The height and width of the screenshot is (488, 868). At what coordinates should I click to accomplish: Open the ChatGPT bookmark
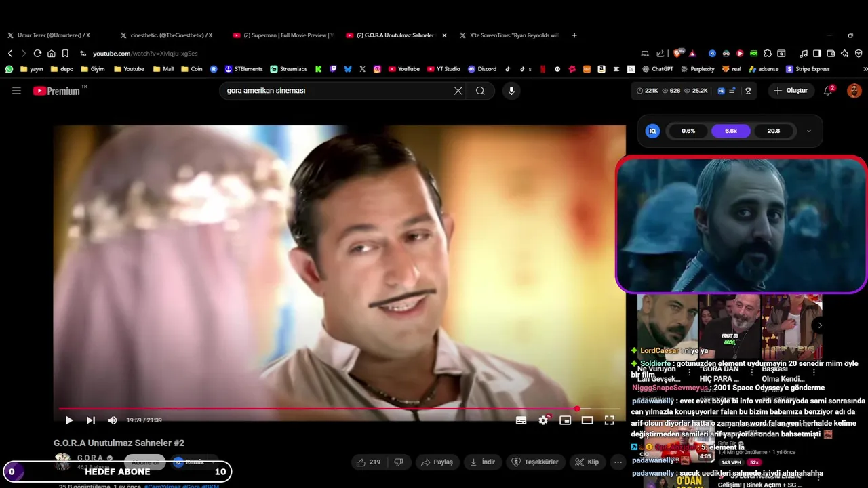657,69
